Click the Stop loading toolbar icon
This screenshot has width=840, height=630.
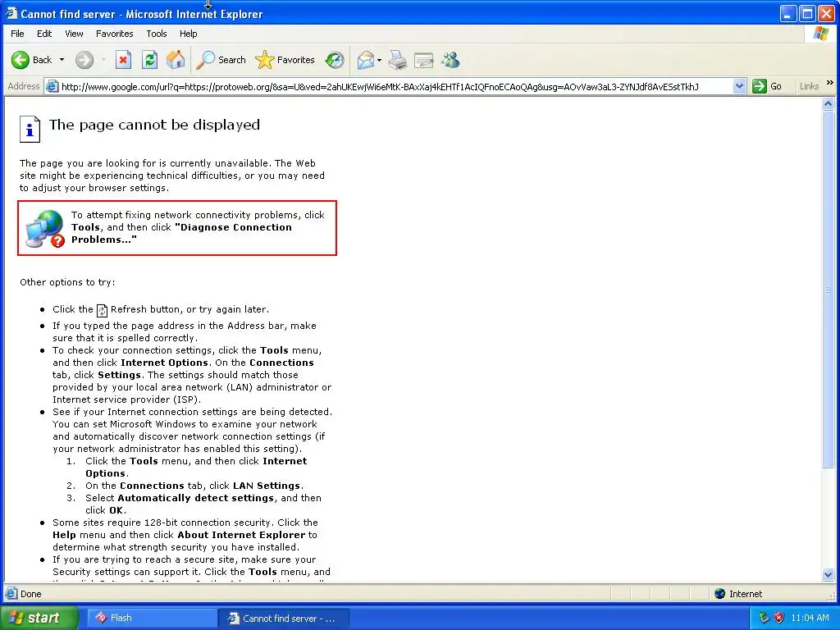coord(123,60)
